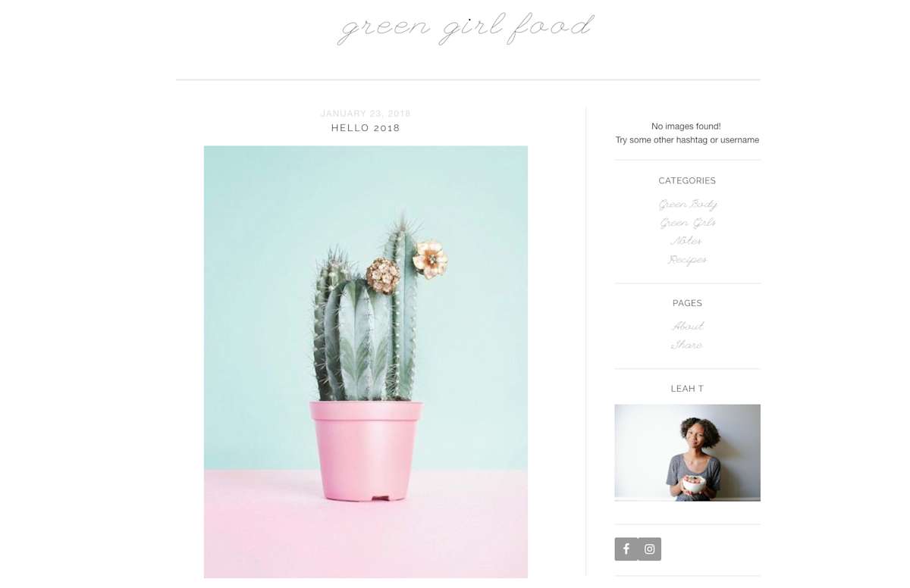Click the Pages widget heading
Image resolution: width=910 pixels, height=588 pixels.
pos(687,303)
